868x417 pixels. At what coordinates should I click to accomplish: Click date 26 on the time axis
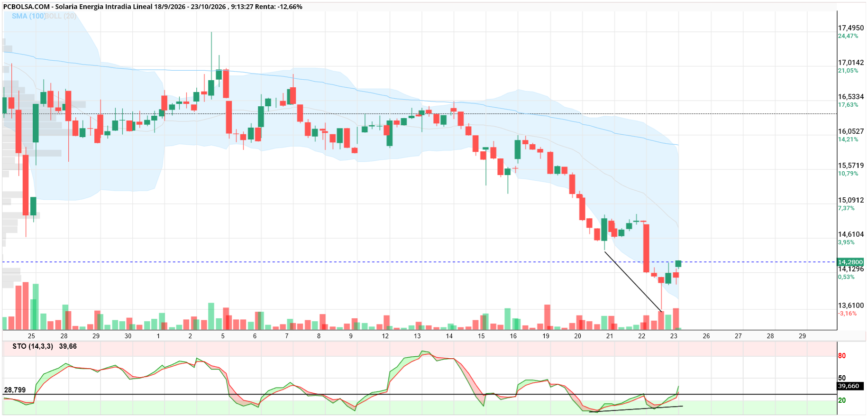[x=706, y=336]
